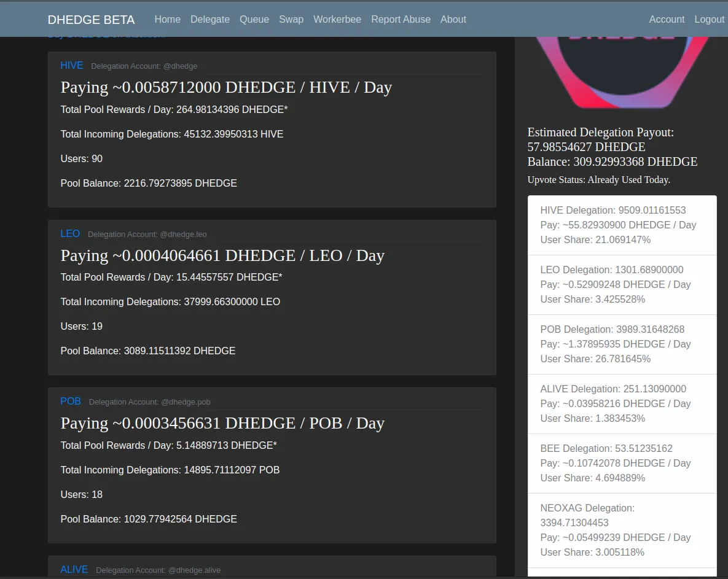Click 'Users: 19' in LEO card

click(x=81, y=326)
